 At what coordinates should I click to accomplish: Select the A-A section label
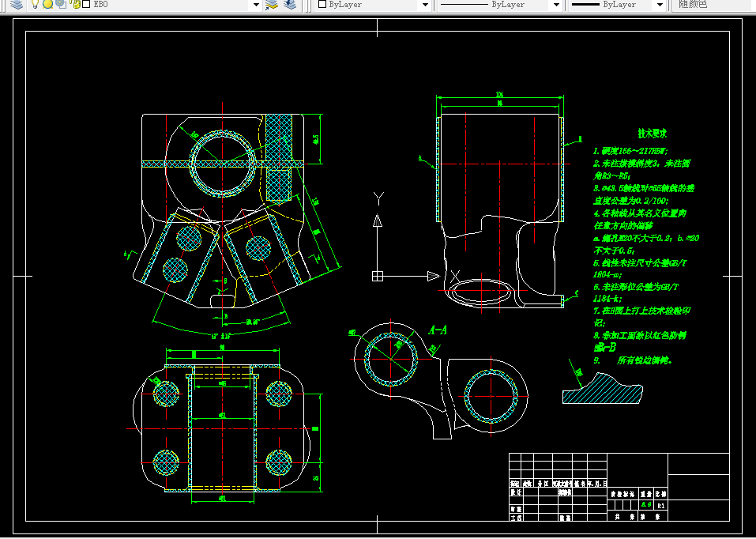coord(438,330)
